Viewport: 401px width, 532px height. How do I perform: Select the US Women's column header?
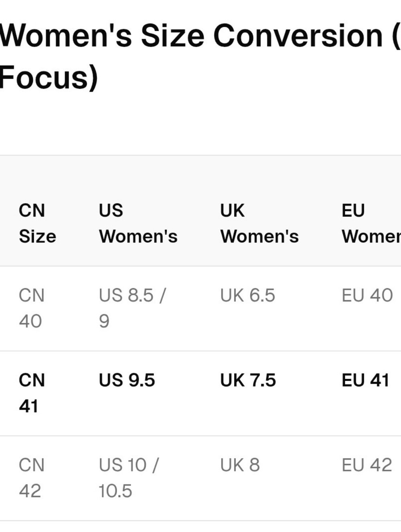click(138, 223)
